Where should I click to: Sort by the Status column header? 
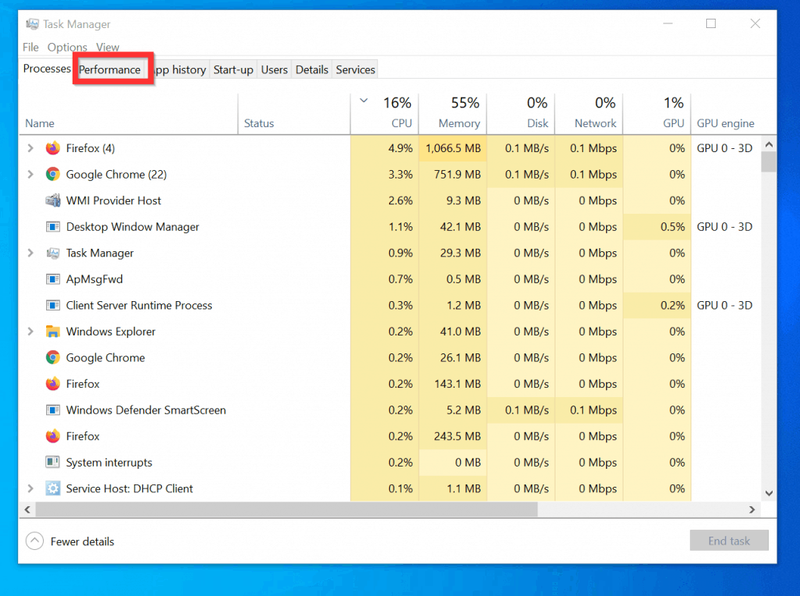pyautogui.click(x=294, y=114)
